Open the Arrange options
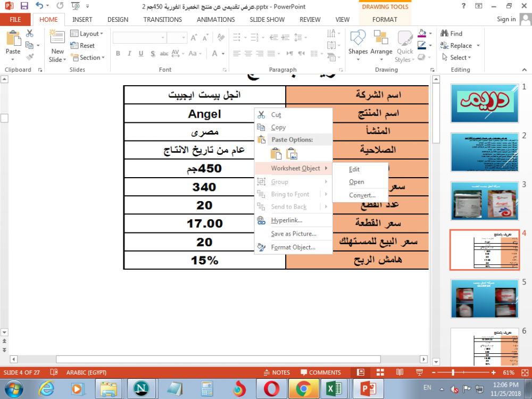 click(381, 46)
